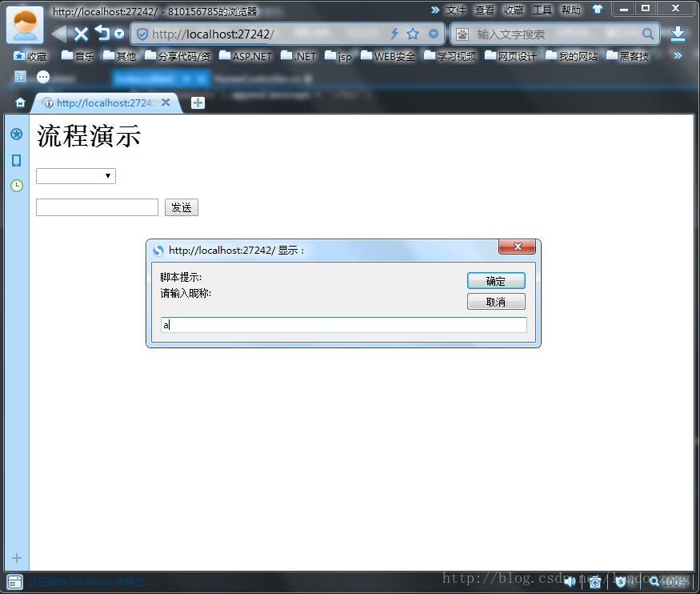
Task: Click the nickname input field in dialog
Action: pos(344,325)
